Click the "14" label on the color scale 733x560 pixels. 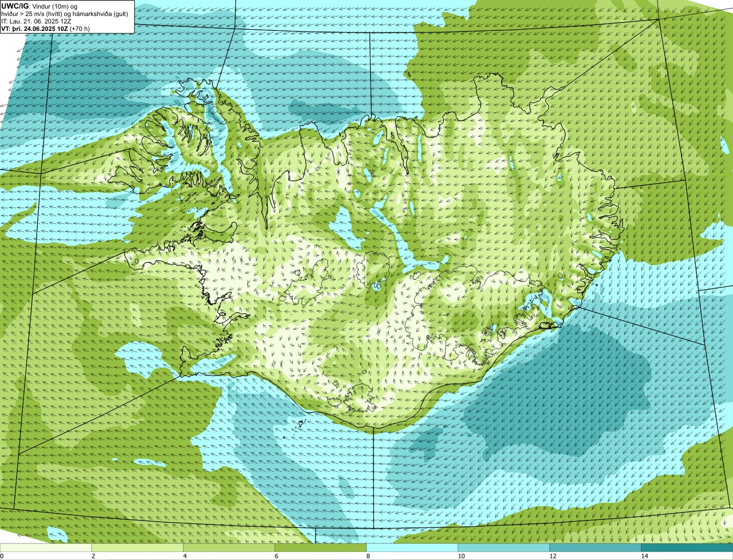coord(644,556)
